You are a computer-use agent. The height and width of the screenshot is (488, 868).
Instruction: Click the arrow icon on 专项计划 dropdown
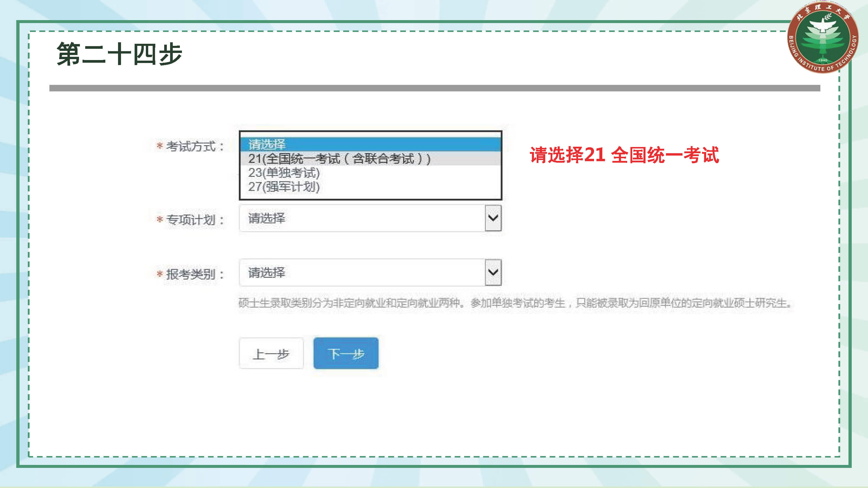[x=493, y=218]
